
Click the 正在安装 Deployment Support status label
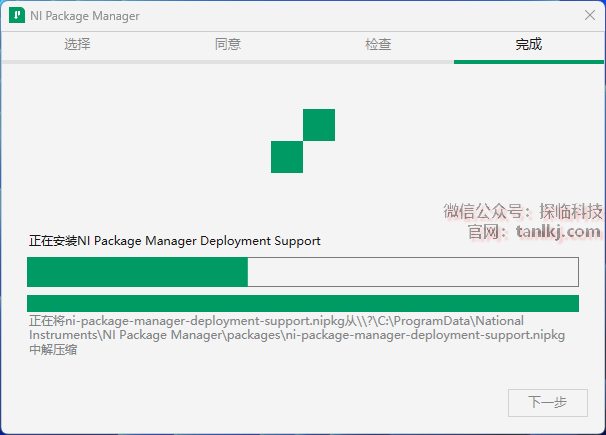point(175,241)
